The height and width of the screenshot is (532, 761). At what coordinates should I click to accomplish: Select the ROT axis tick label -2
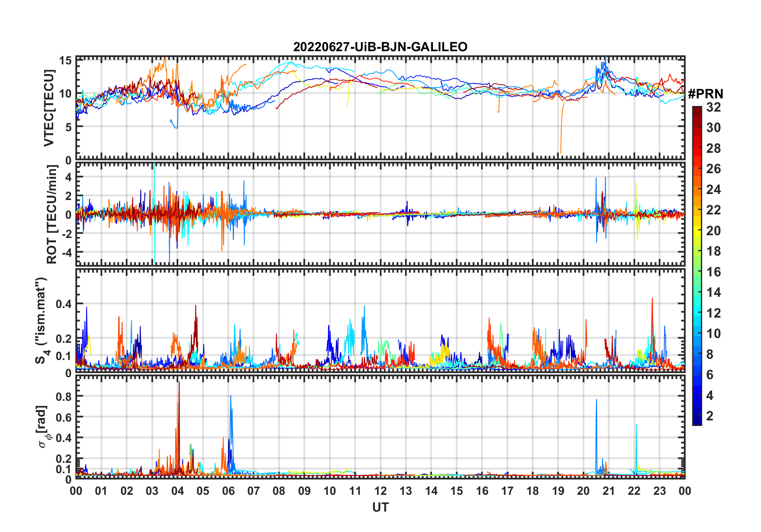[66, 234]
